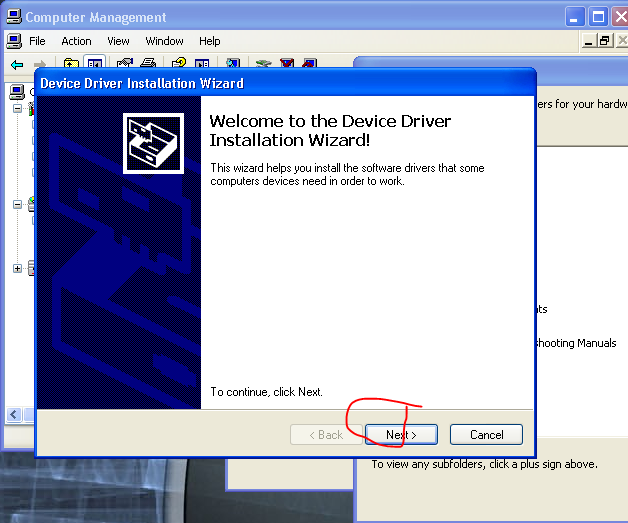Viewport: 628px width, 523px height.
Task: Click the 'Computer Management' window title text
Action: [96, 17]
